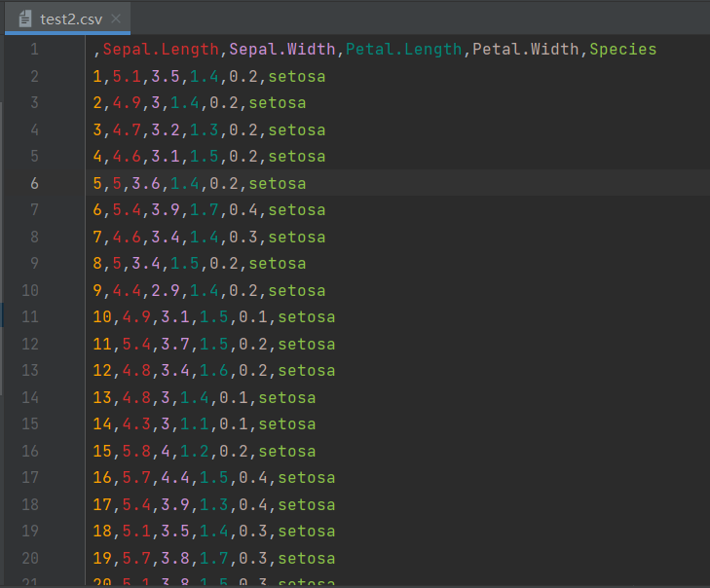This screenshot has width=710, height=588.
Task: Place cursor on setosa in line 2
Action: [297, 76]
